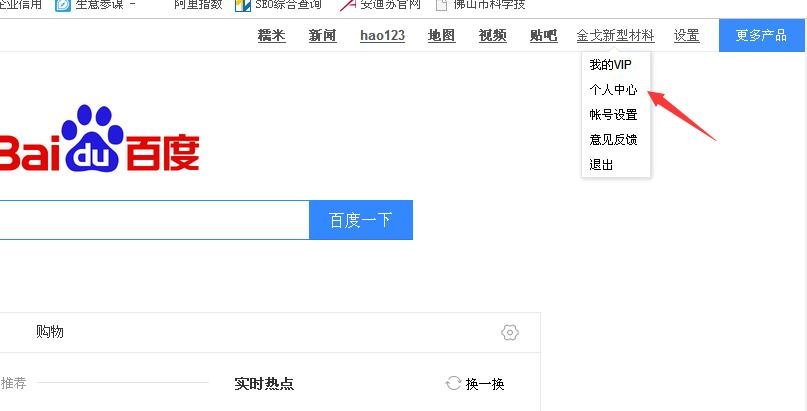Open the 新闻 link
Viewport: 807px width, 411px height.
click(323, 35)
